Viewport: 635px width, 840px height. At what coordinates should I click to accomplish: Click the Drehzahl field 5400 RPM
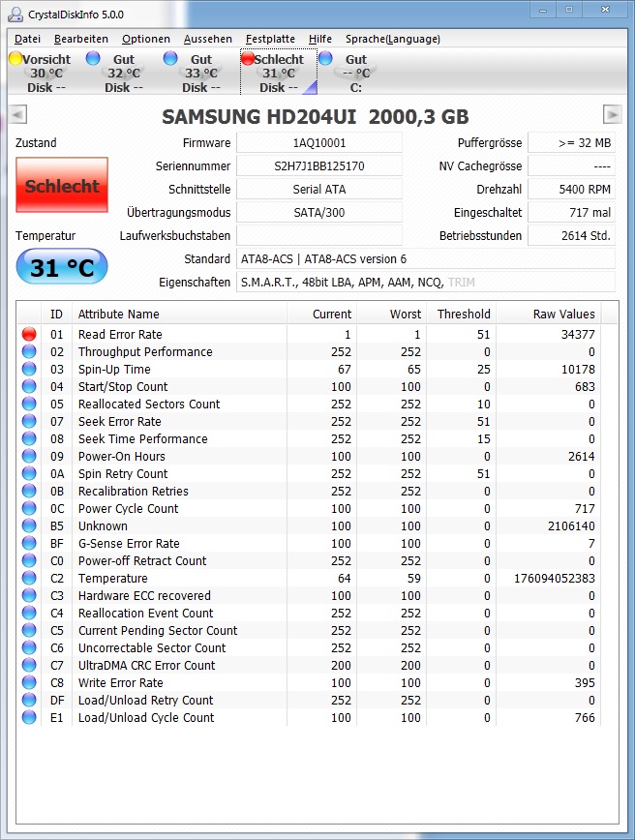coord(572,189)
